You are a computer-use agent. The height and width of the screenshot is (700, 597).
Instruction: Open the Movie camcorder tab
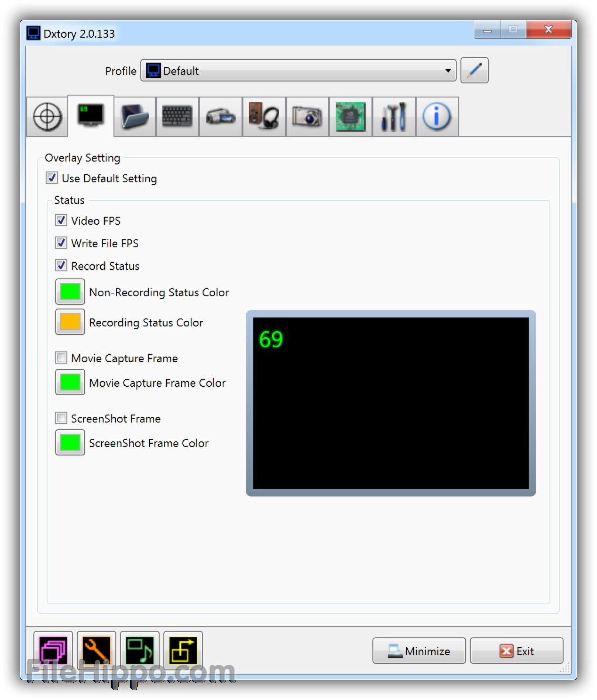(221, 116)
